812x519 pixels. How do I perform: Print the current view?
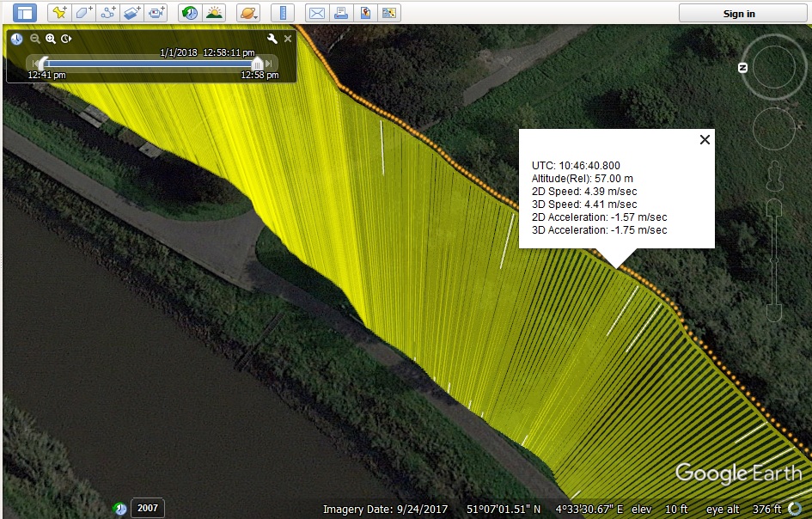click(341, 13)
